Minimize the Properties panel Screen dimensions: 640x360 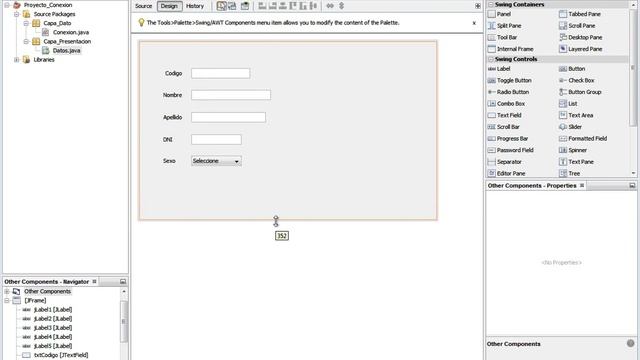(x=632, y=185)
